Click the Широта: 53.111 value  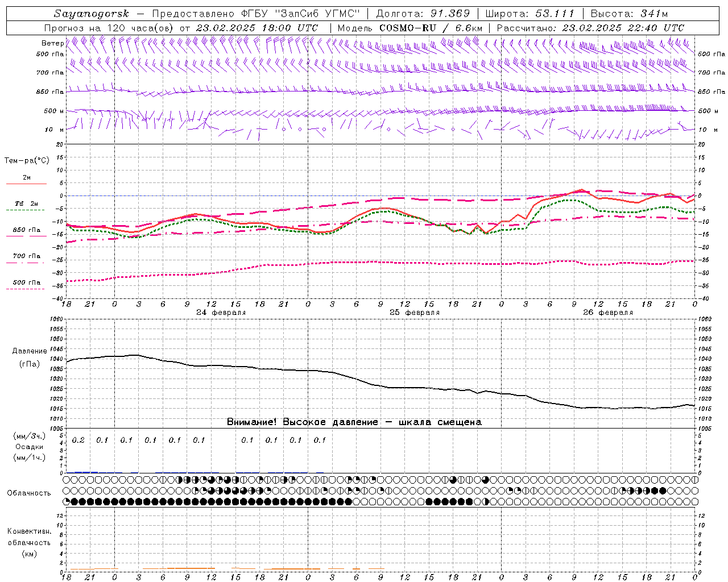tap(530, 14)
